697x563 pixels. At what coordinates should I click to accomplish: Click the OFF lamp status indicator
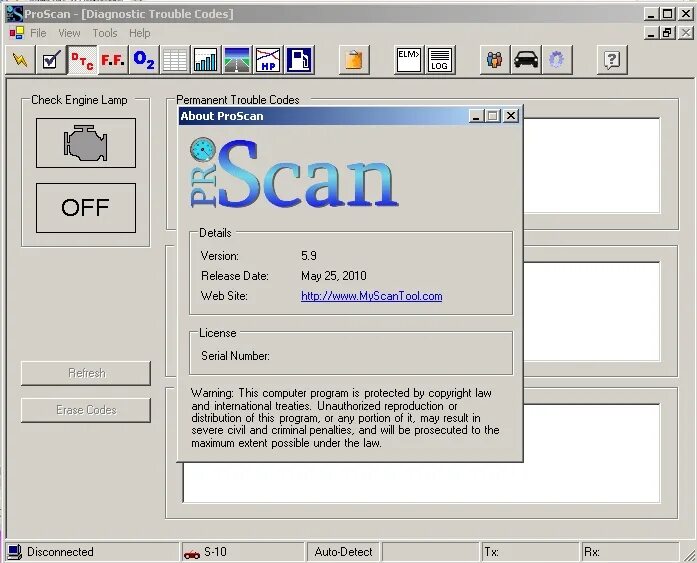pos(86,208)
